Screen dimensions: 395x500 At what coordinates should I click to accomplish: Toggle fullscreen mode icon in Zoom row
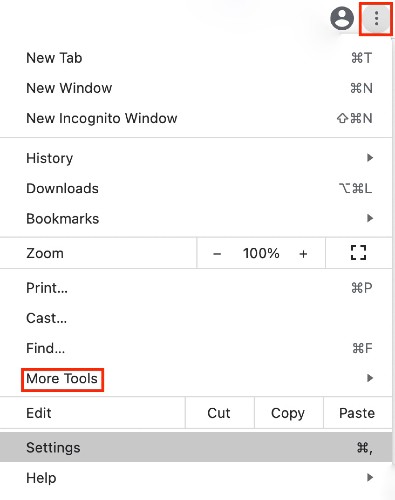pyautogui.click(x=358, y=253)
